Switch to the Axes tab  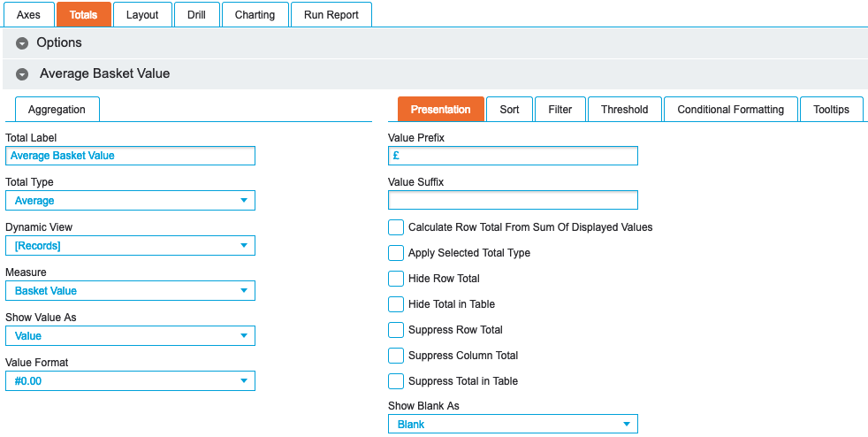point(28,15)
